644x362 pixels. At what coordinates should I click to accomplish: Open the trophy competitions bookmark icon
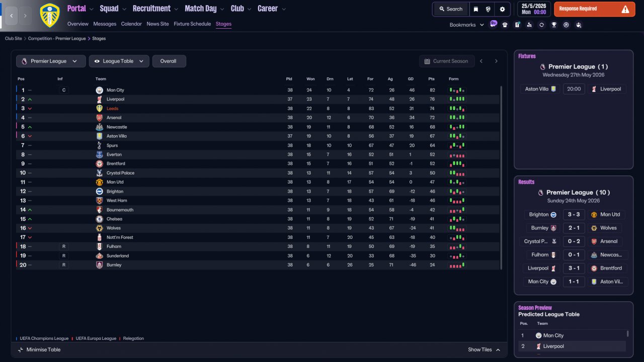tap(554, 25)
